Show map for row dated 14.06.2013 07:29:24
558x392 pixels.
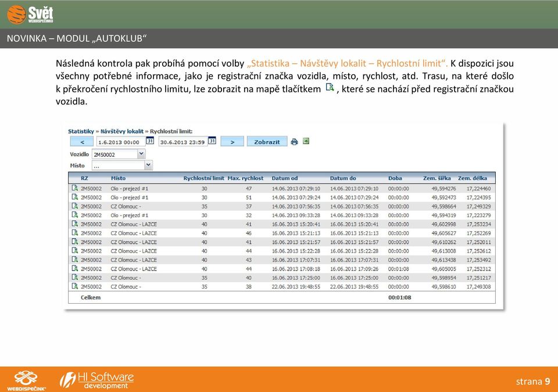(x=75, y=197)
